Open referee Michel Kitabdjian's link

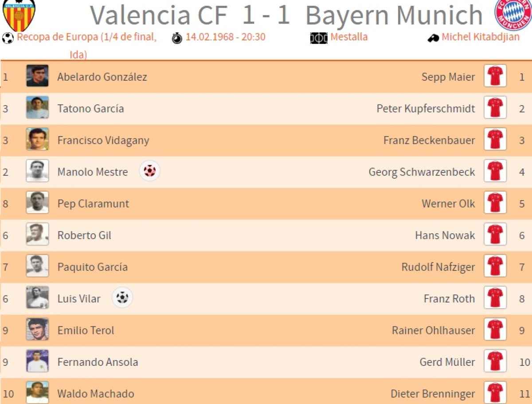coord(481,37)
